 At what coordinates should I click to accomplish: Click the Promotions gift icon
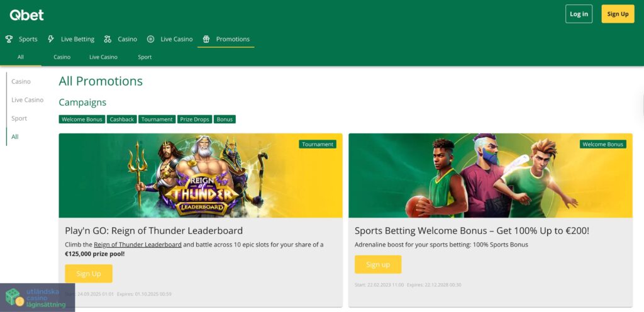tap(206, 39)
